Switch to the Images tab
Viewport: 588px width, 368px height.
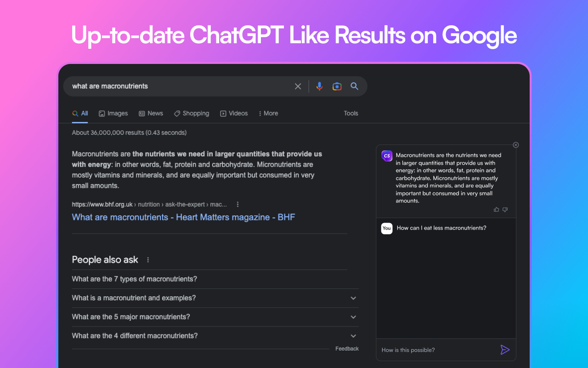pyautogui.click(x=113, y=113)
